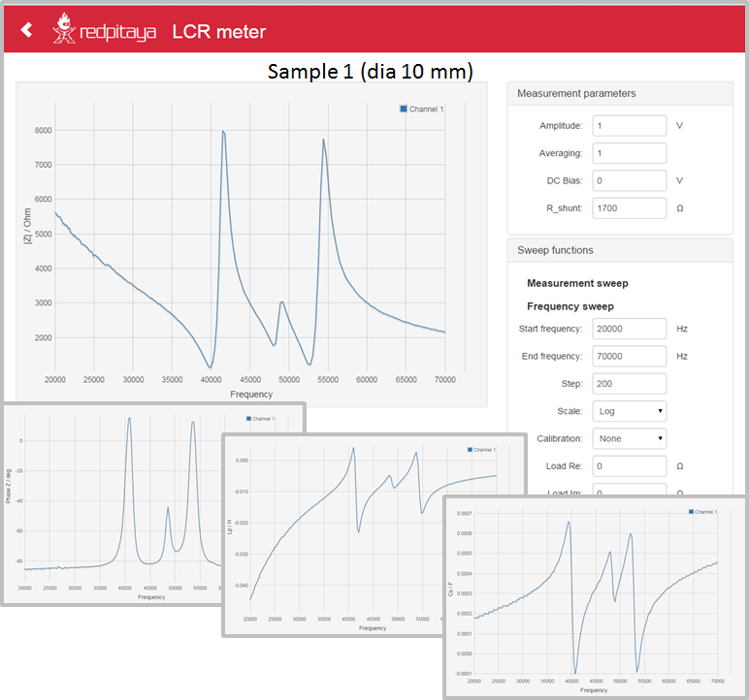Image resolution: width=749 pixels, height=700 pixels.
Task: Open the Cs capacitance plot thumbnail
Action: click(x=594, y=596)
